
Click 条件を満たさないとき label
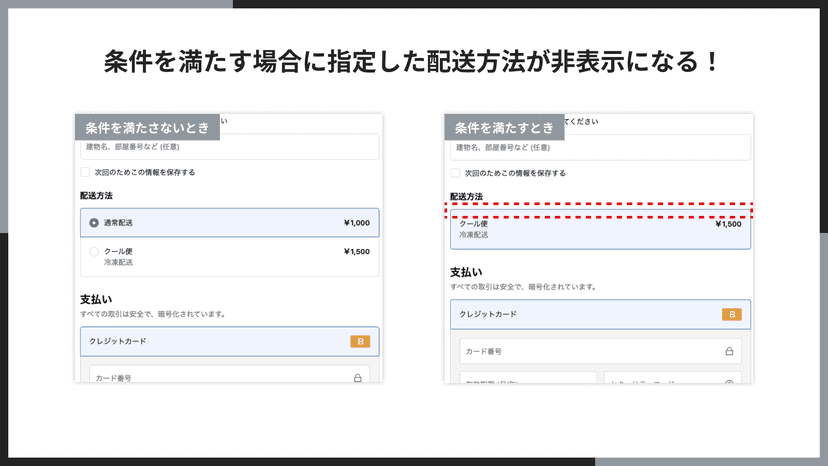point(147,127)
